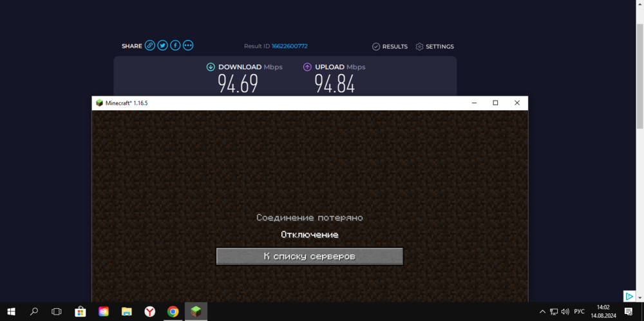
Task: Close the Minecraft 1.16.5 window
Action: click(x=517, y=102)
